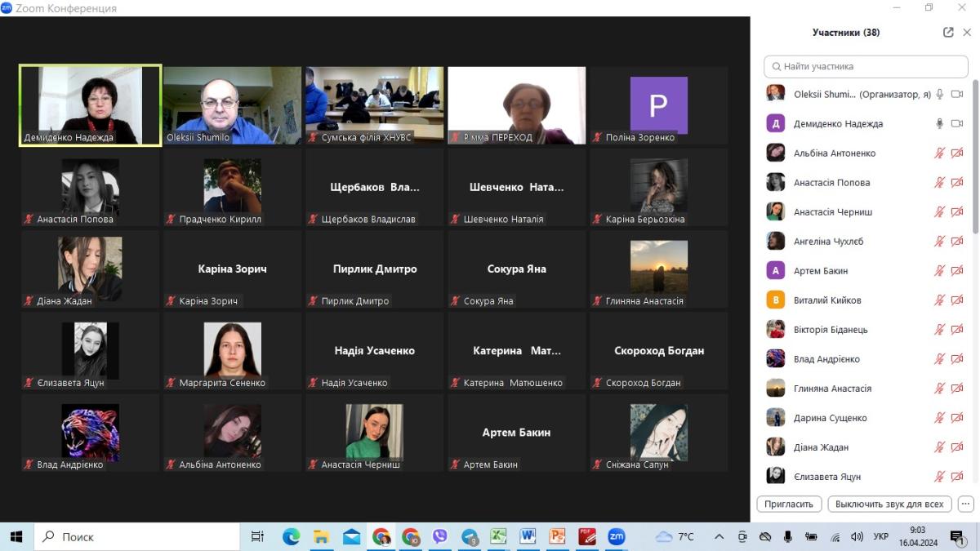Open the УКР keyboard language selector
The height and width of the screenshot is (551, 980).
click(x=881, y=536)
